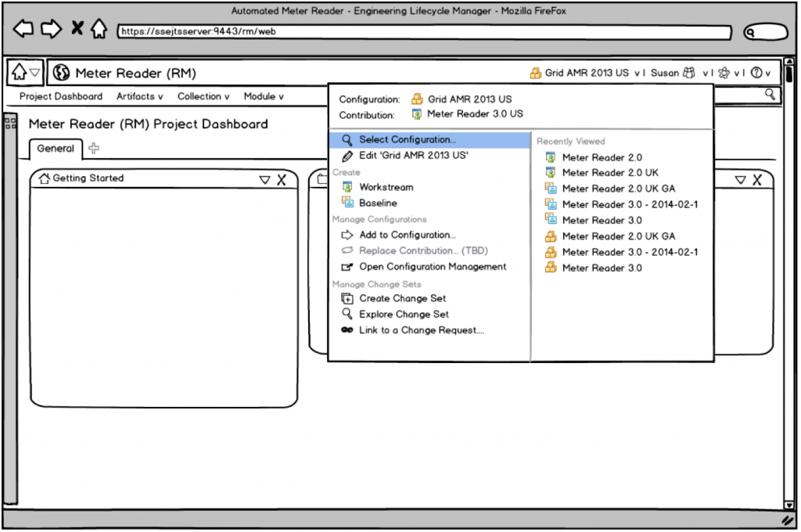Viewport: 801px width, 532px height.
Task: Expand the Collection menu
Action: point(203,96)
